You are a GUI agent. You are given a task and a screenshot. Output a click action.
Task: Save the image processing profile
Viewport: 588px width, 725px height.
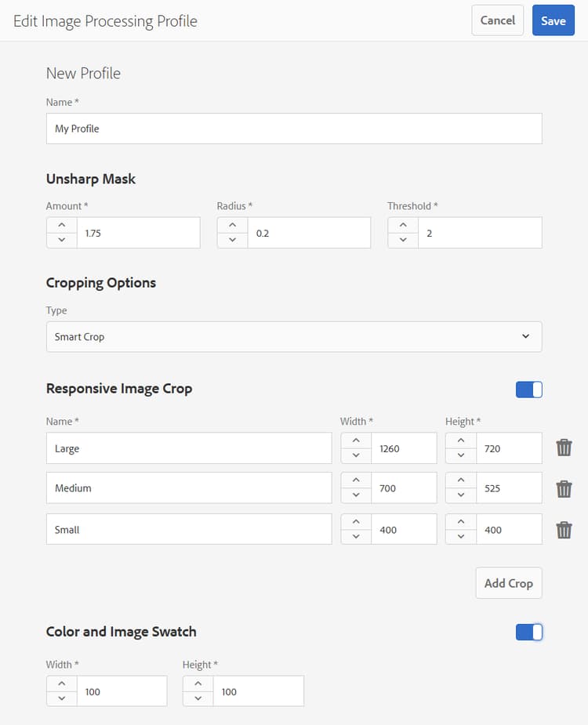pos(553,20)
